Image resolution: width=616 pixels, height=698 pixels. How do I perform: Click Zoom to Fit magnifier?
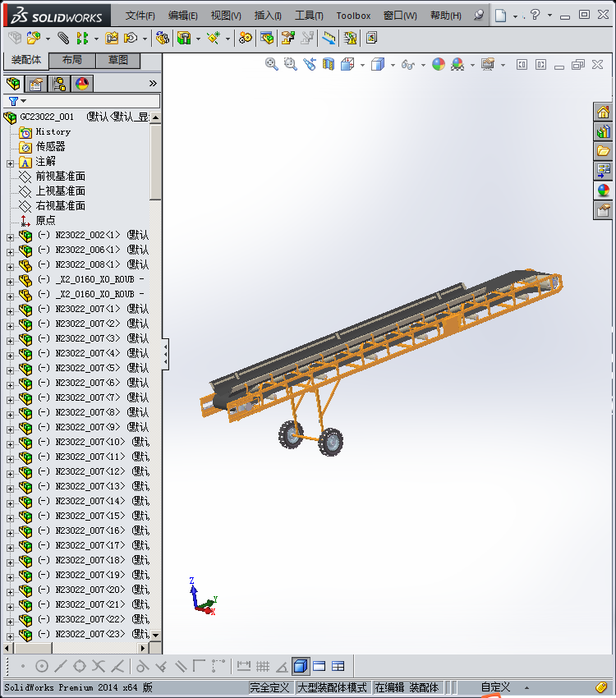[272, 65]
